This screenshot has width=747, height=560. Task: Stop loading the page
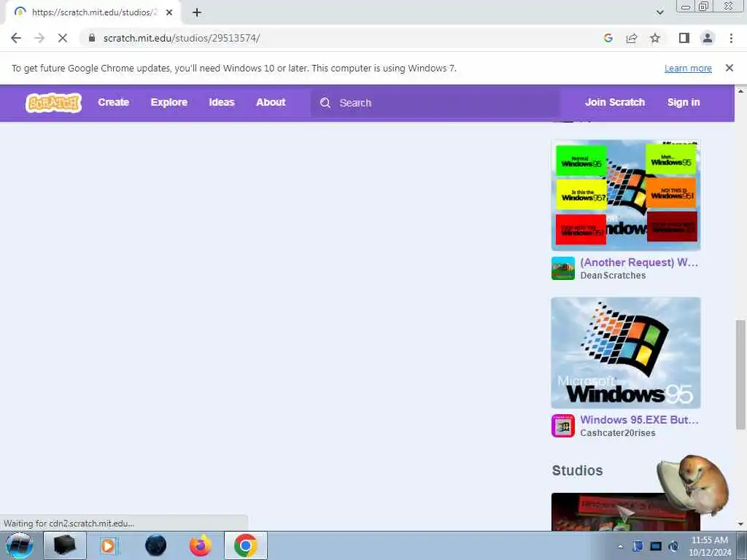pyautogui.click(x=63, y=38)
